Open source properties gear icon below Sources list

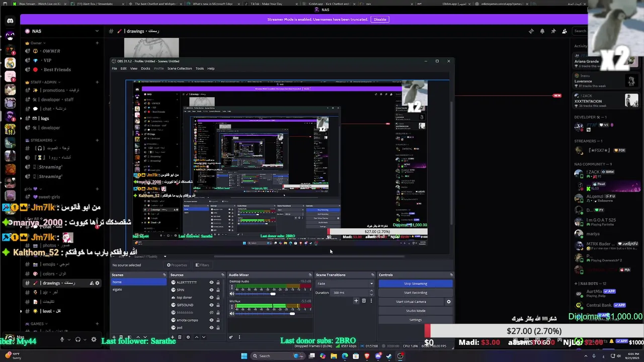tap(188, 337)
